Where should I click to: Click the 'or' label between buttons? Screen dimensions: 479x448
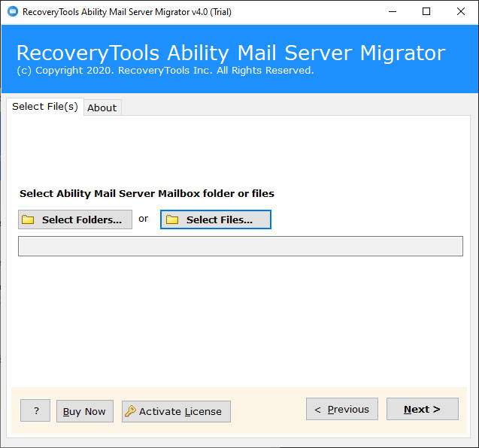144,219
